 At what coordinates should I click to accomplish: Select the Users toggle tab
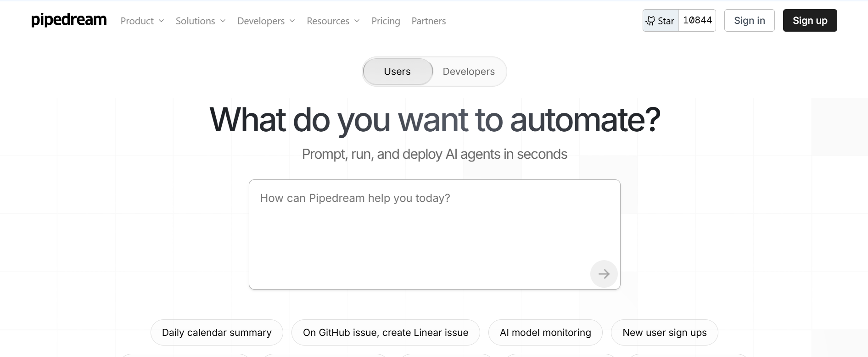pos(398,72)
